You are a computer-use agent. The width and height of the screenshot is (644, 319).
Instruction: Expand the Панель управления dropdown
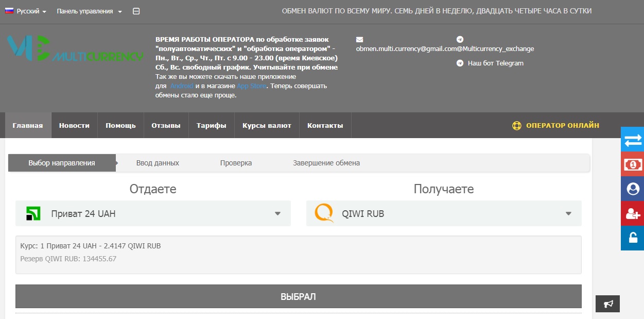(89, 11)
